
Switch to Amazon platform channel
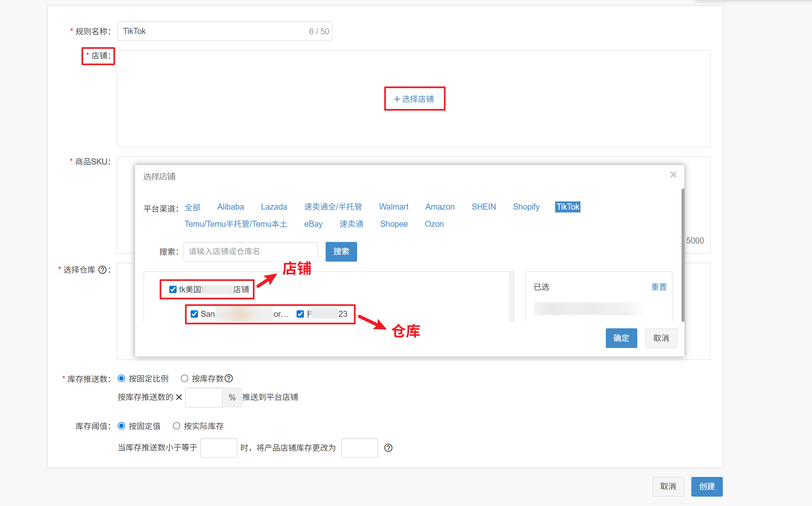[440, 207]
